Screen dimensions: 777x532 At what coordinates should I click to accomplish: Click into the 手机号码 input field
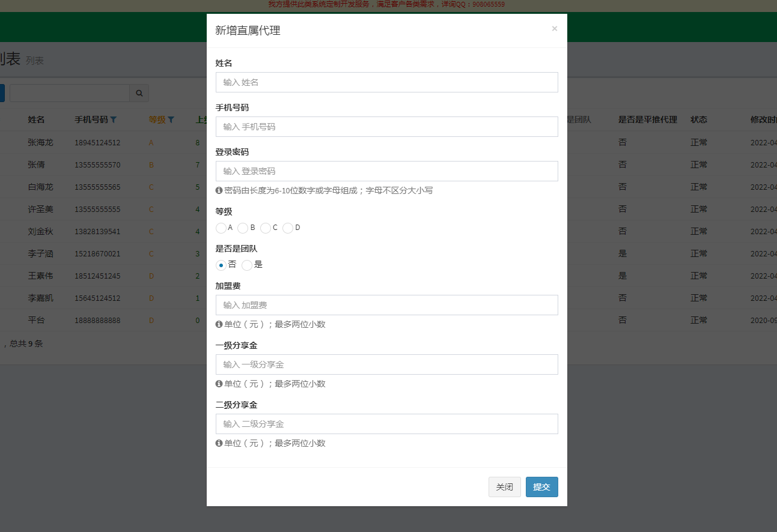386,127
